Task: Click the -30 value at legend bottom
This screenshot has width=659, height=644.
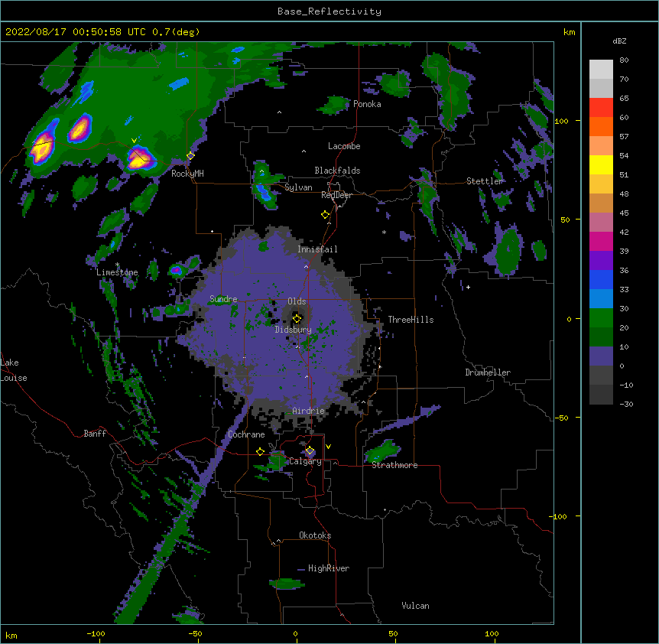Action: pos(626,405)
